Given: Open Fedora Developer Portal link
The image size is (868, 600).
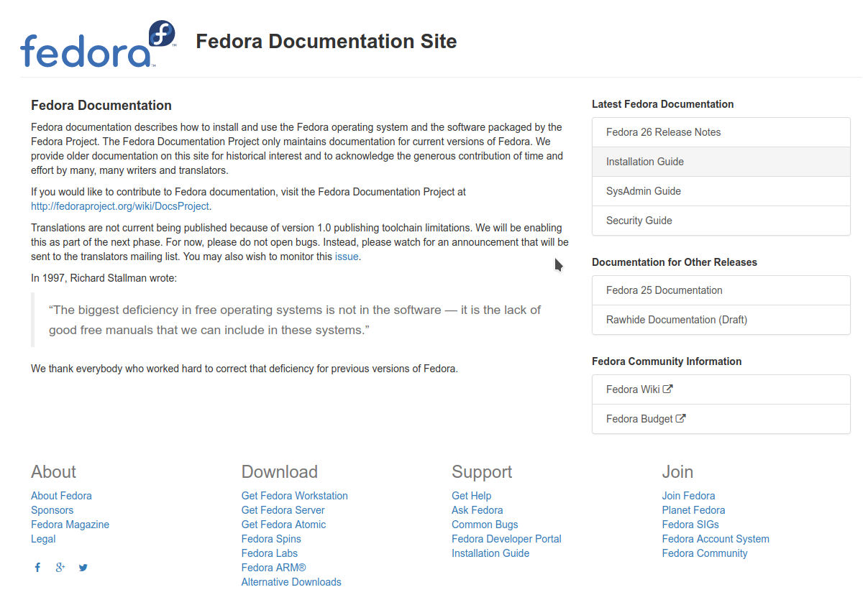Looking at the screenshot, I should coord(506,539).
